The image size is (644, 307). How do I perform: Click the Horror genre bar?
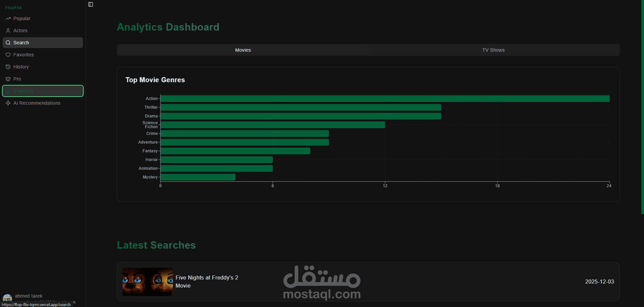217,160
